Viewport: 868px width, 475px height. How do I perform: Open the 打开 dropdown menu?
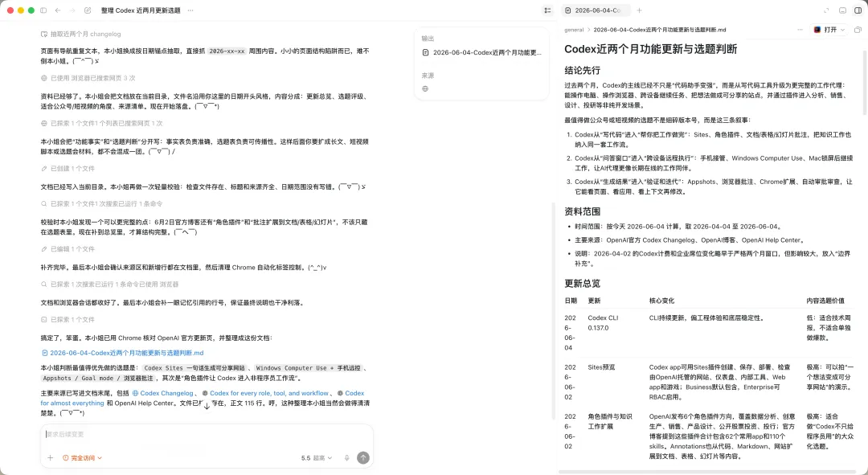point(829,30)
